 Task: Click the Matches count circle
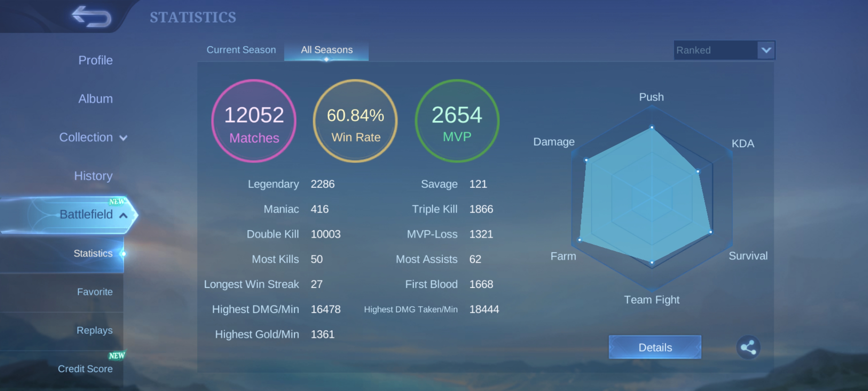tap(254, 121)
